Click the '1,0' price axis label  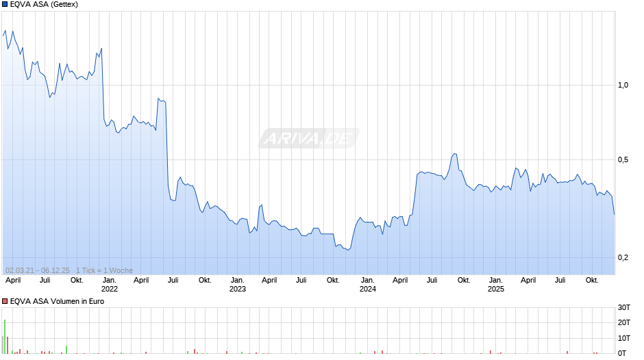pyautogui.click(x=623, y=85)
